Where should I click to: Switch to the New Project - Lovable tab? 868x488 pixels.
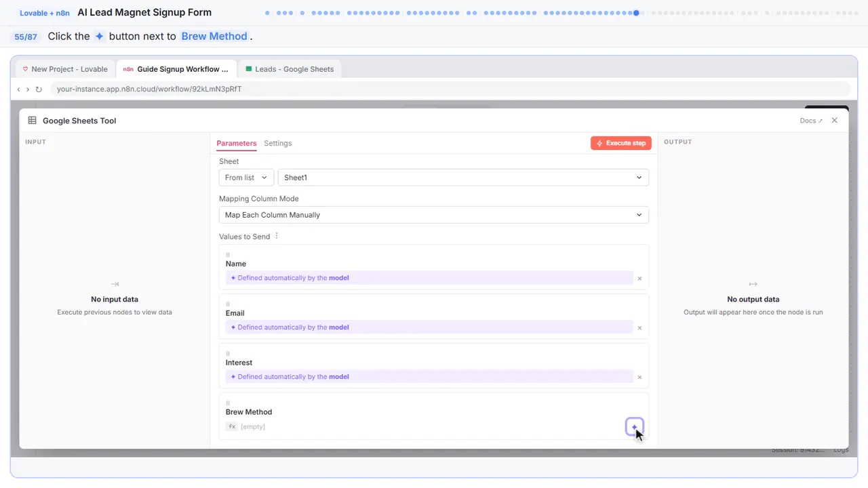pos(66,69)
